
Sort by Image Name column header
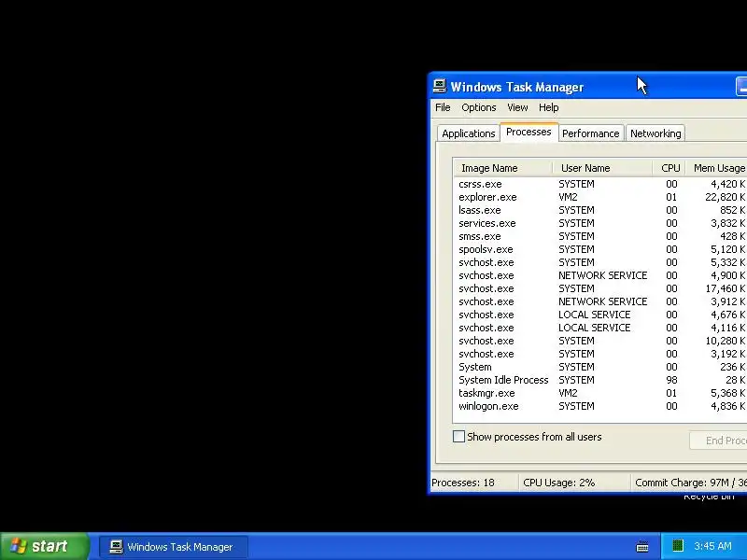tap(502, 168)
